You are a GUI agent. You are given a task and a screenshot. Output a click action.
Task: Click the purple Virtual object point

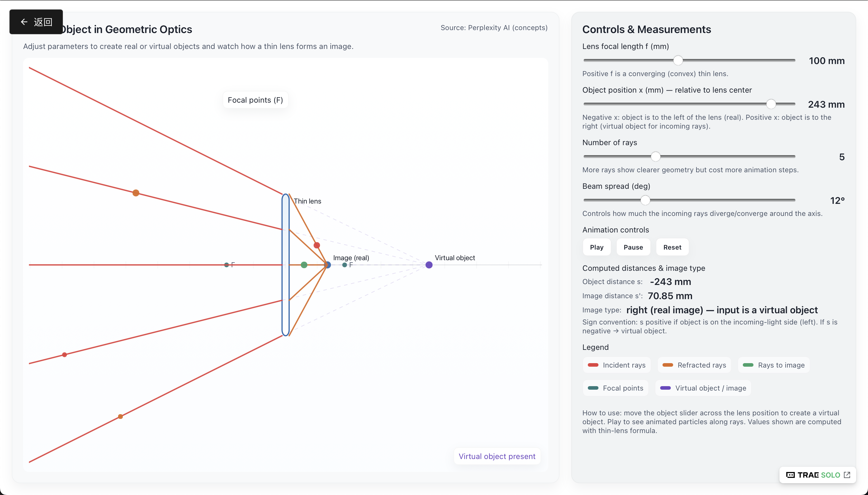click(x=429, y=265)
